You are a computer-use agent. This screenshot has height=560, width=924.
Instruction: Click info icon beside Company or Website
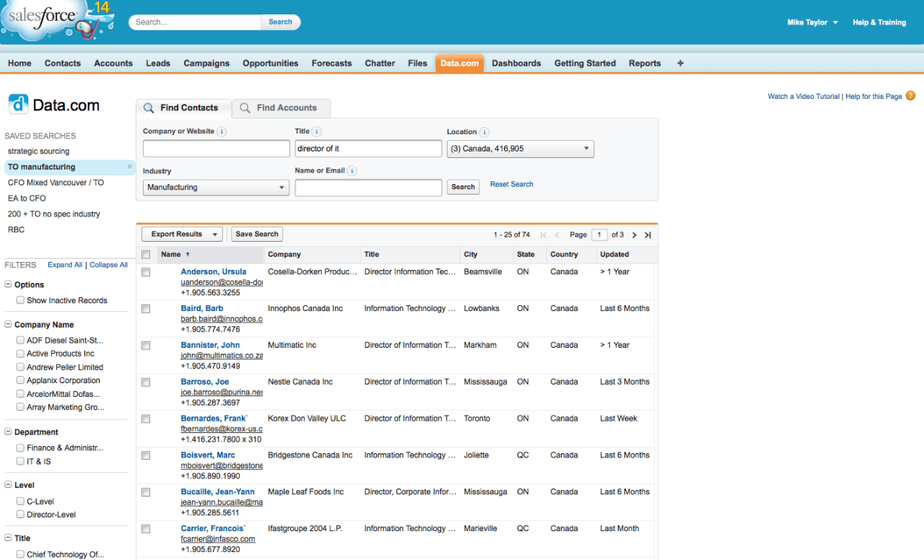click(222, 132)
